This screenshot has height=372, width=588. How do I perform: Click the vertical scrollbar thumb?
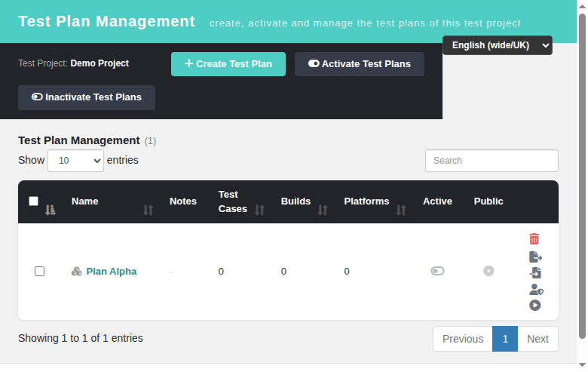click(582, 177)
